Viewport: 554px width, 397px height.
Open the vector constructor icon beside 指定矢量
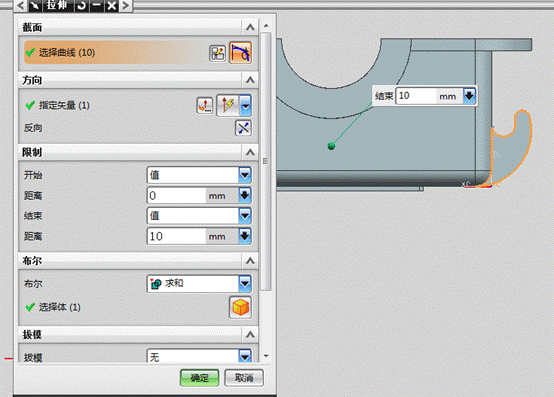tap(205, 105)
